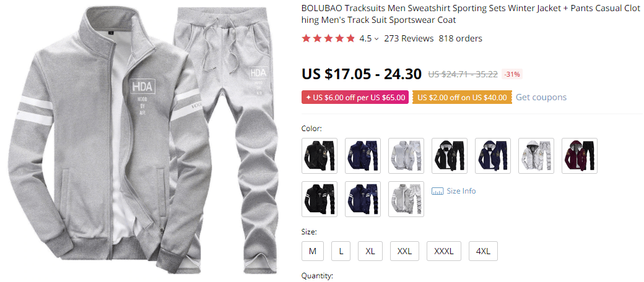Image resolution: width=644 pixels, height=282 pixels.
Task: Choose size XXXL
Action: (444, 251)
